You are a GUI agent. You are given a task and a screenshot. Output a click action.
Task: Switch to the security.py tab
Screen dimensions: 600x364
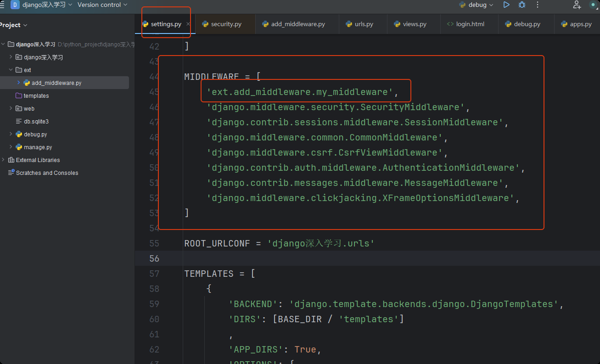(226, 24)
